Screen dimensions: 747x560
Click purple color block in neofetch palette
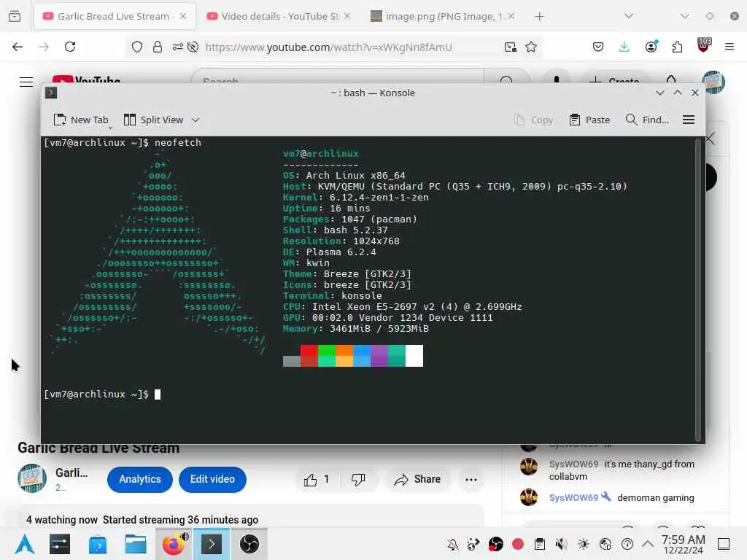pos(379,356)
